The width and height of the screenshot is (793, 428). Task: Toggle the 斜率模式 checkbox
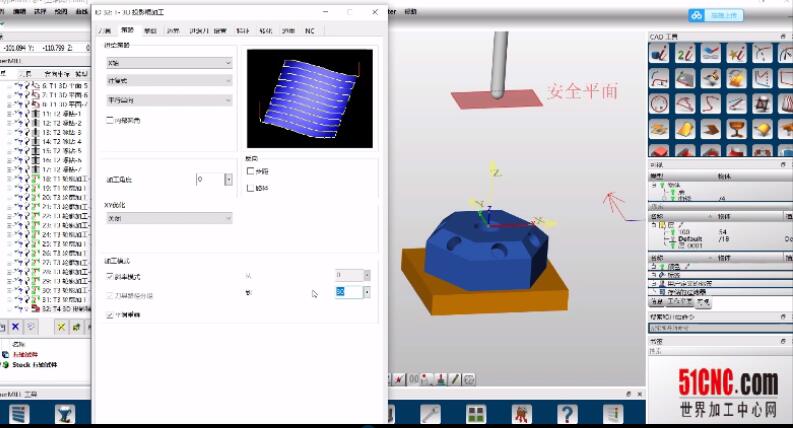point(110,275)
